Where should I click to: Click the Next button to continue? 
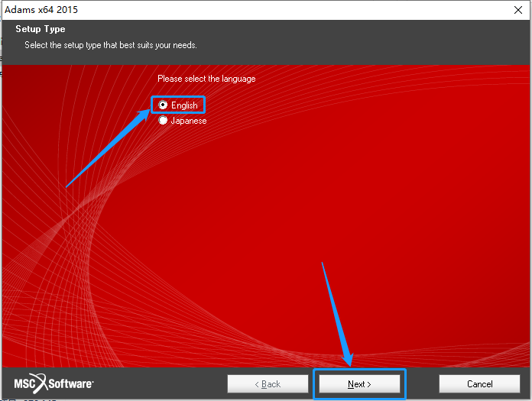point(359,384)
